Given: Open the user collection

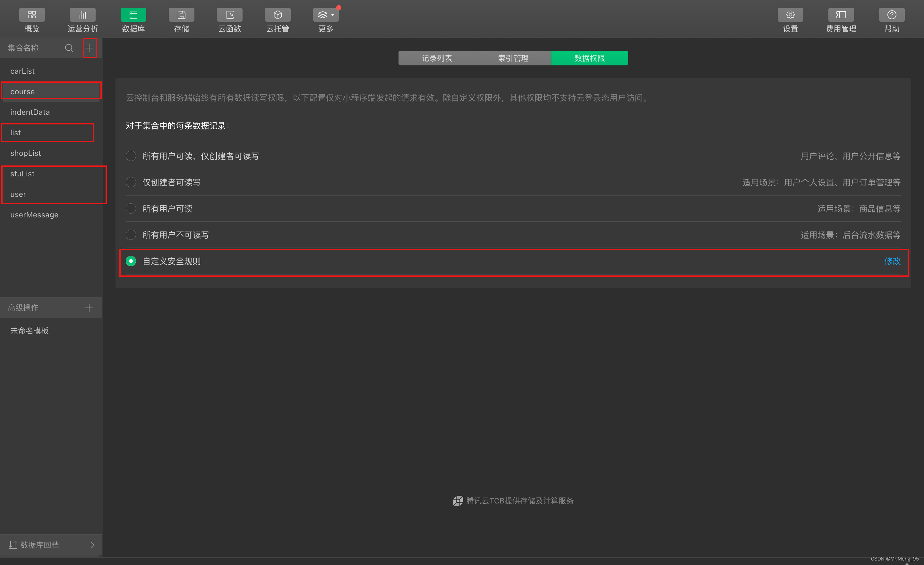Looking at the screenshot, I should coord(51,194).
